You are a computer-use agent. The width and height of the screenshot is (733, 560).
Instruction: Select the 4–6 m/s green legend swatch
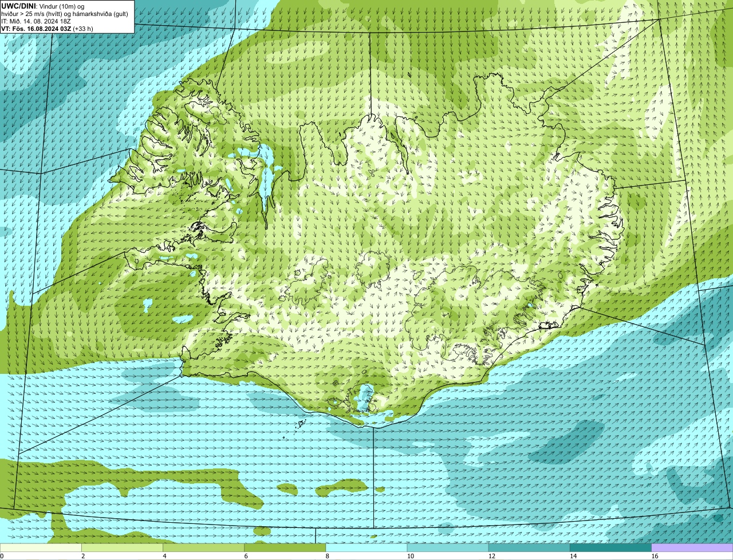(x=203, y=547)
